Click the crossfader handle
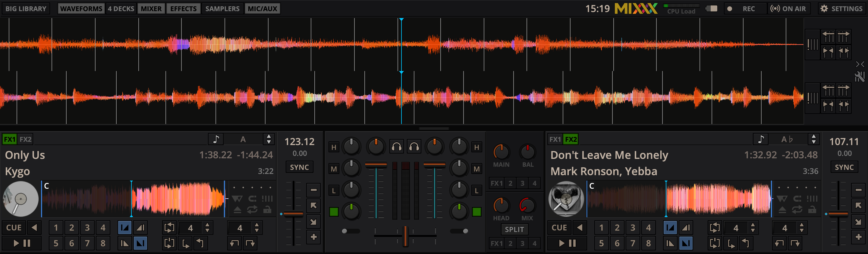The width and height of the screenshot is (868, 254). [x=405, y=236]
